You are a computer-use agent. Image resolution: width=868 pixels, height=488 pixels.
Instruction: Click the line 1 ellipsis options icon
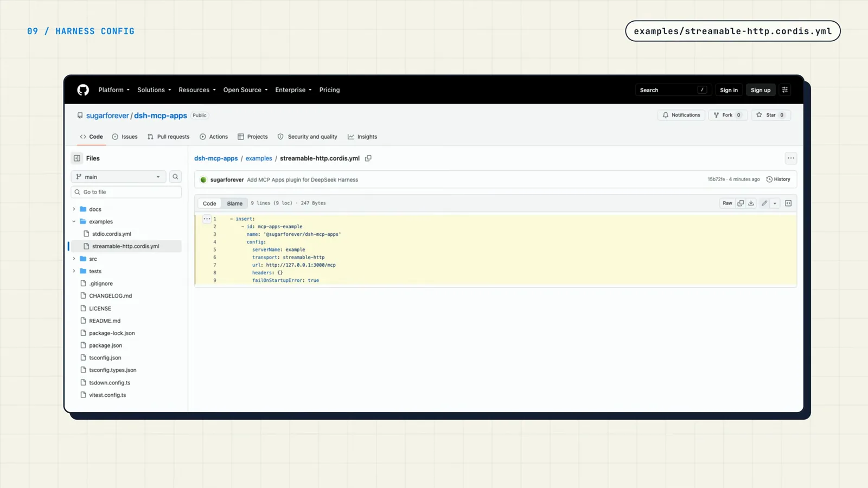[x=207, y=219]
